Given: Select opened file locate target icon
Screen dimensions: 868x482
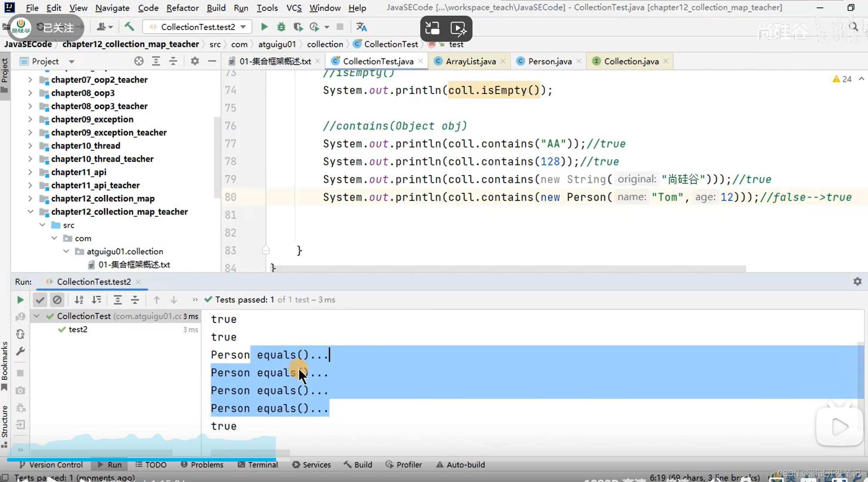Looking at the screenshot, I should 139,61.
